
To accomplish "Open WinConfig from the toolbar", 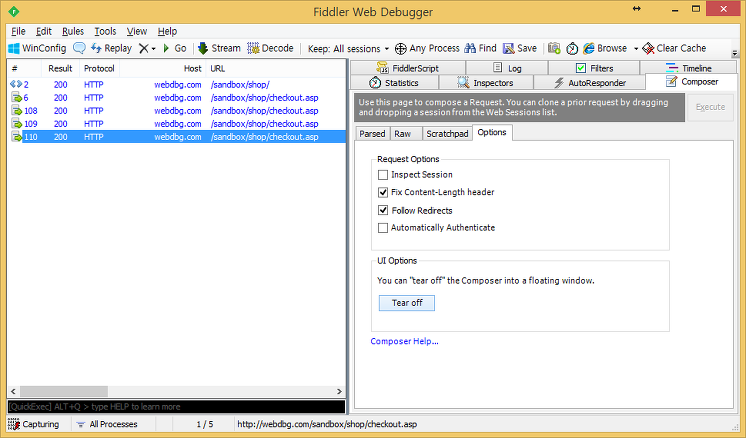I will 37,48.
